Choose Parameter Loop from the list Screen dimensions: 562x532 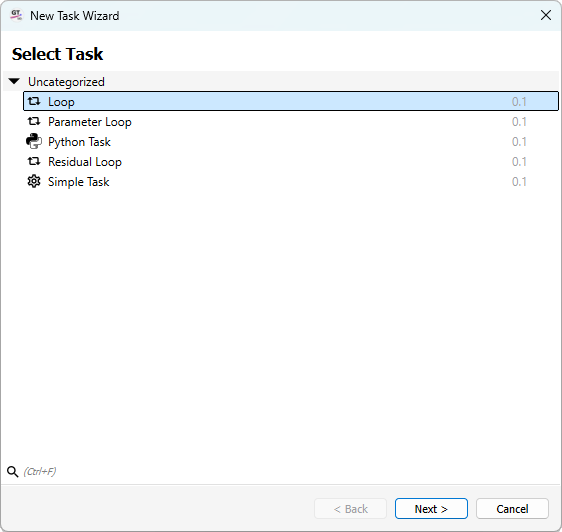(291, 122)
